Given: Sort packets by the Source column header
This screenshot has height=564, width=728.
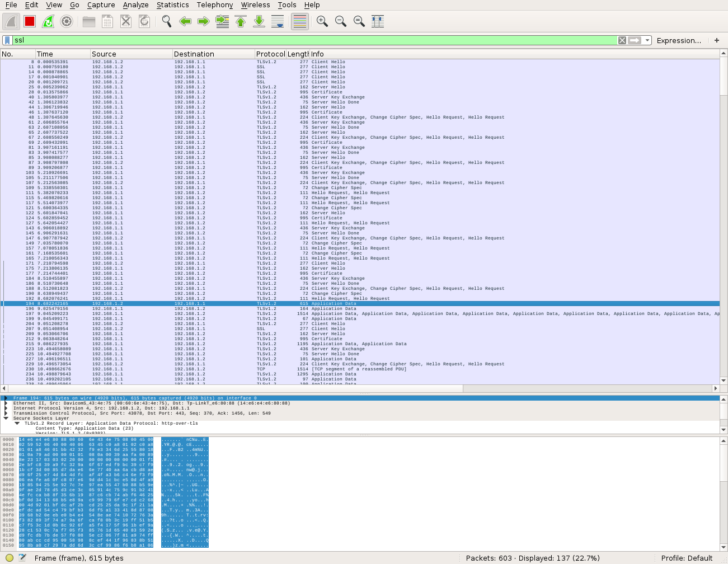Looking at the screenshot, I should tap(131, 54).
